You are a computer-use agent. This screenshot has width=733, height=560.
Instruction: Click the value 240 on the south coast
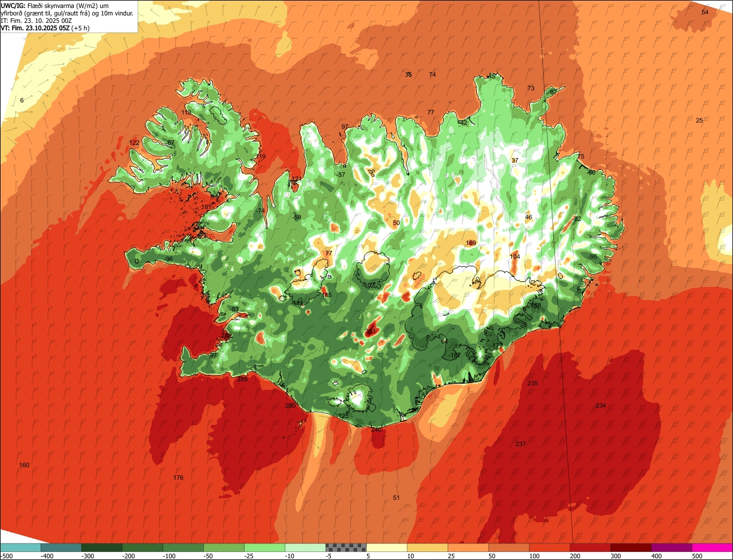click(376, 429)
